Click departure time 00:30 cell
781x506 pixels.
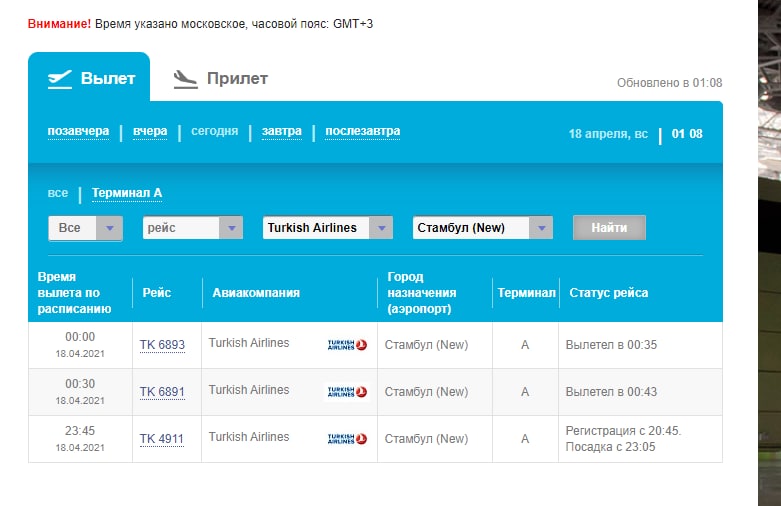[80, 392]
